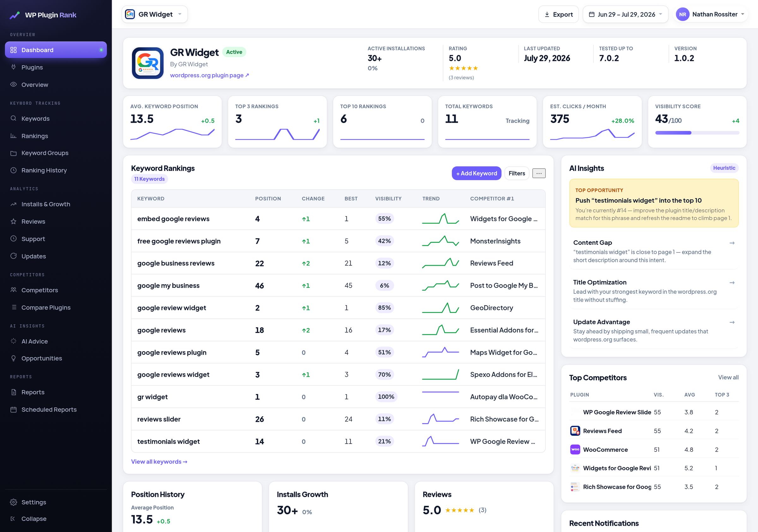Click the WP Google Review Slide competitor row

pos(654,412)
